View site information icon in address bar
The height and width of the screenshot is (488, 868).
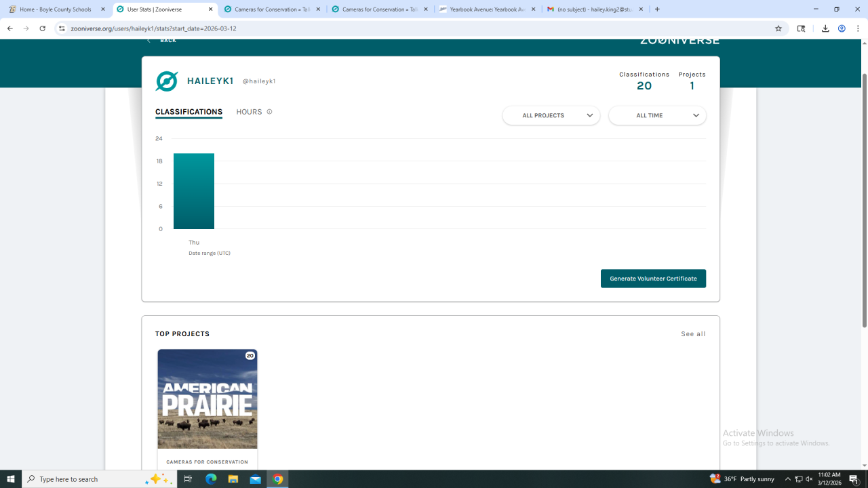[x=62, y=28]
